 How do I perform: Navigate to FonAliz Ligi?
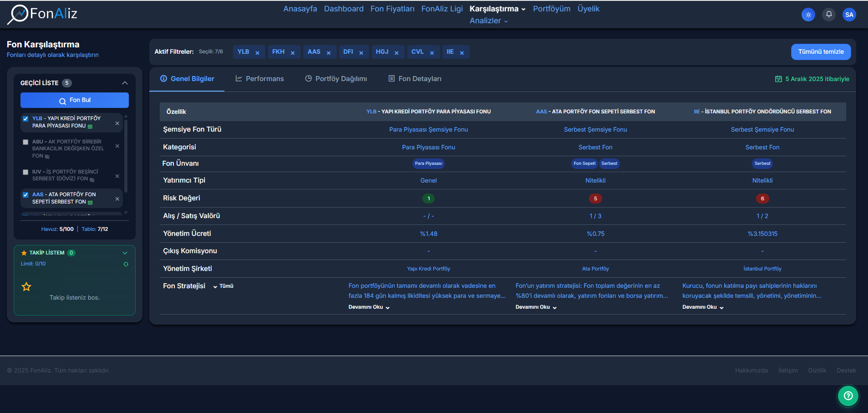[x=442, y=9]
